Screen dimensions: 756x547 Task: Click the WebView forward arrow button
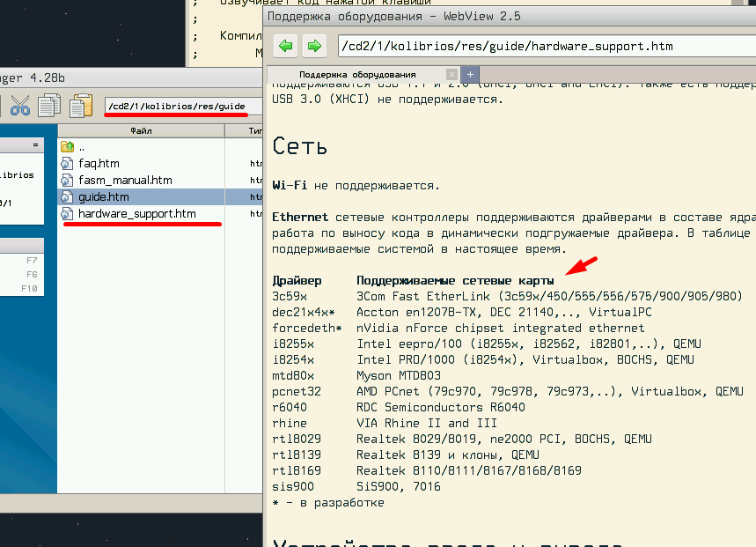pyautogui.click(x=313, y=46)
